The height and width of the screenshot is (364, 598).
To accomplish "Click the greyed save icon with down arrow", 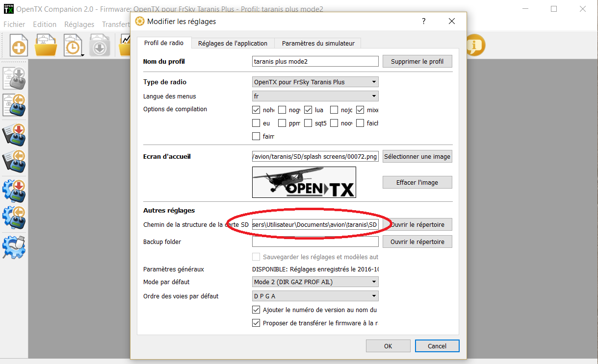I will [x=100, y=46].
